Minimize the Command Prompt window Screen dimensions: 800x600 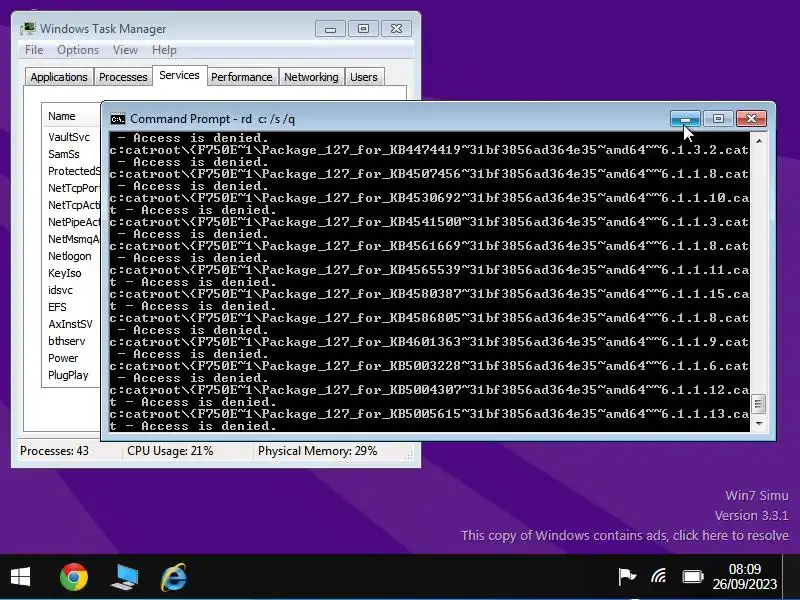(x=685, y=119)
